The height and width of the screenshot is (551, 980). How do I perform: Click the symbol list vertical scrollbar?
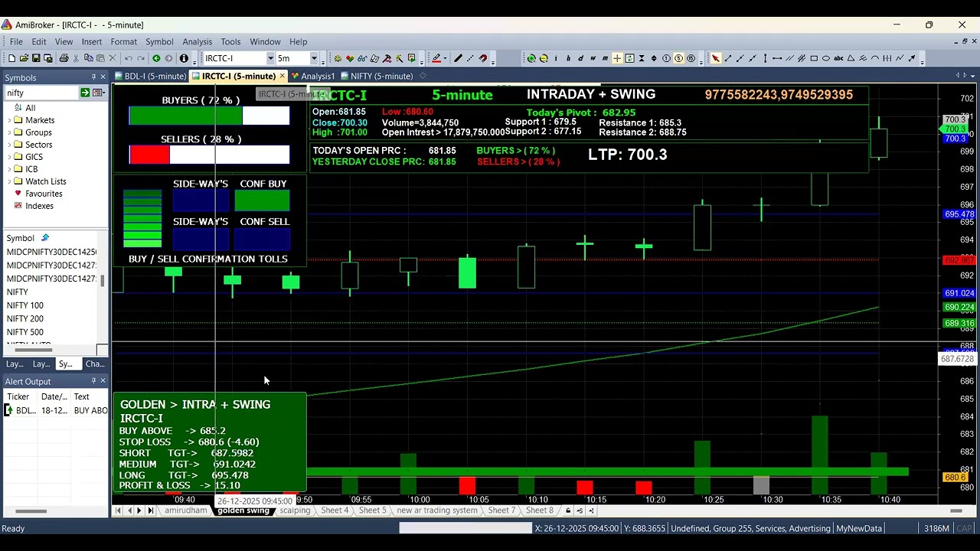pyautogui.click(x=103, y=280)
